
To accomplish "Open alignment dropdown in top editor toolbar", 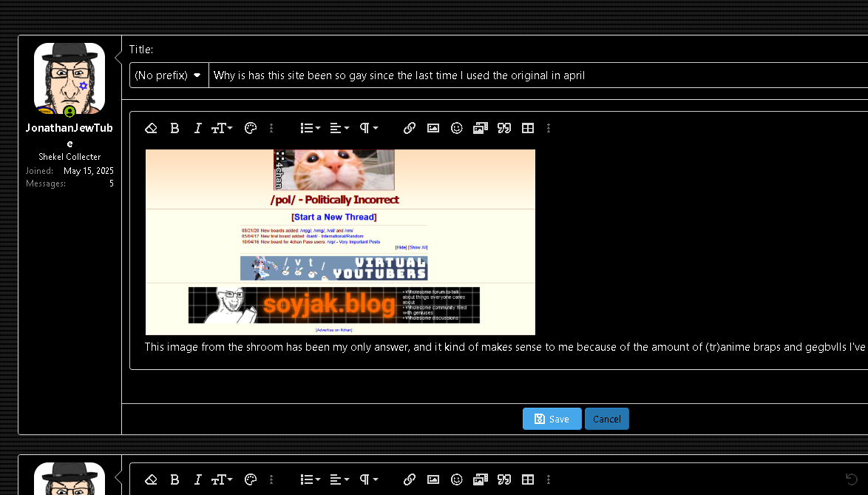I will point(339,129).
